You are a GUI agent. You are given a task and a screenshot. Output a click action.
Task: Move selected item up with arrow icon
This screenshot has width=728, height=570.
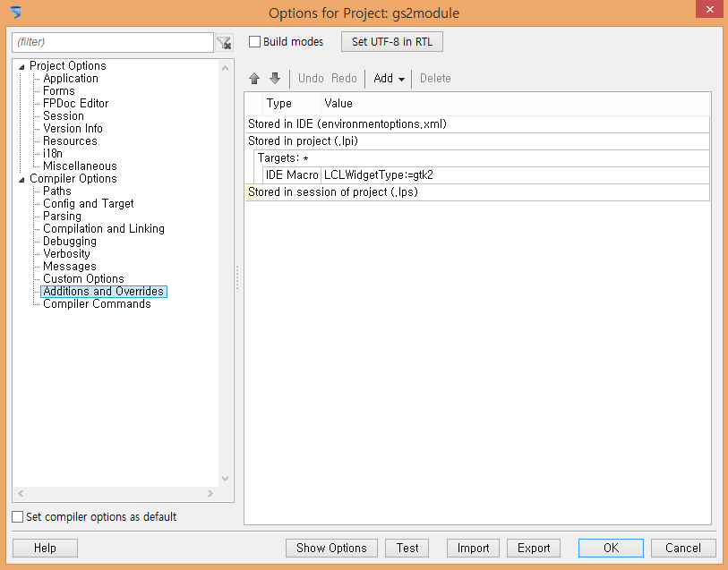click(x=254, y=79)
